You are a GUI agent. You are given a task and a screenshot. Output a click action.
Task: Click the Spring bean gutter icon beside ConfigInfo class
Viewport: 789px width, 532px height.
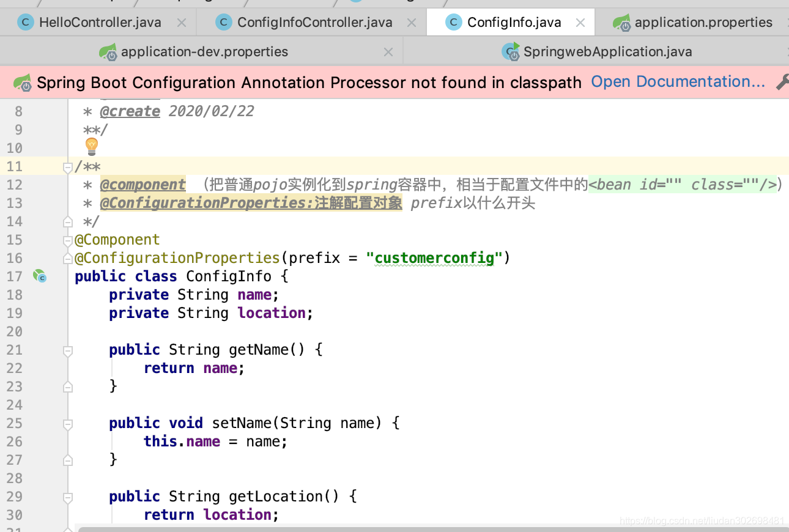point(39,276)
